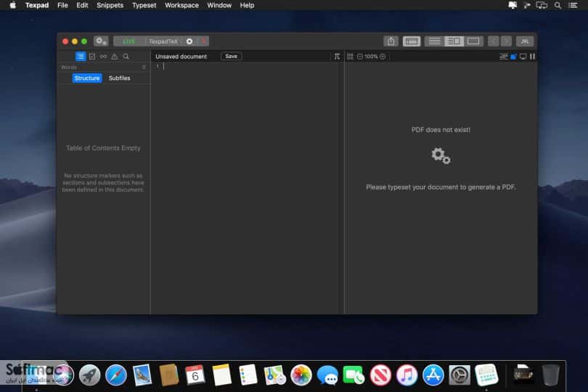Click the pi symbol icon in editor header
Viewport: 588px width, 392px height.
(x=337, y=57)
